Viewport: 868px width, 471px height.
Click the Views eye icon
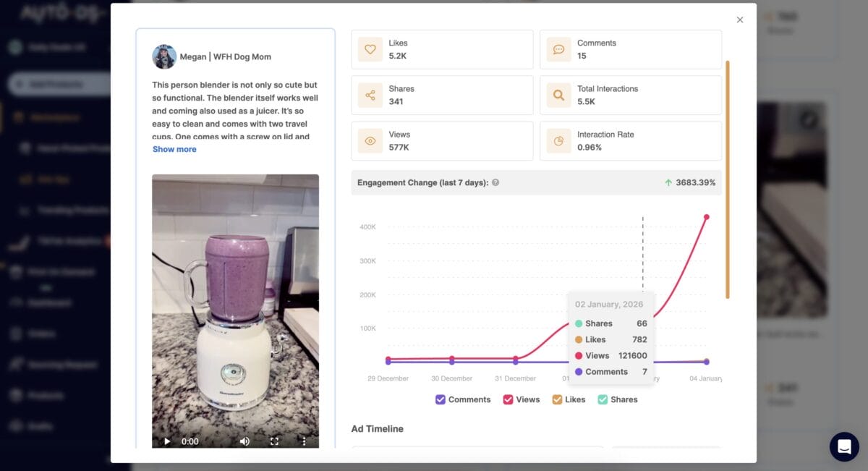coord(370,140)
